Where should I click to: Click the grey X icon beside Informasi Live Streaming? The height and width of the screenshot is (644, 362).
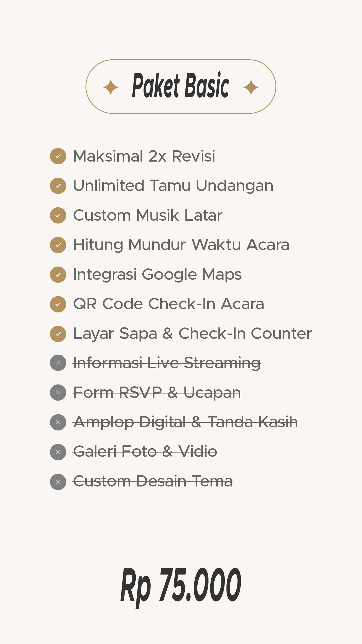(58, 363)
